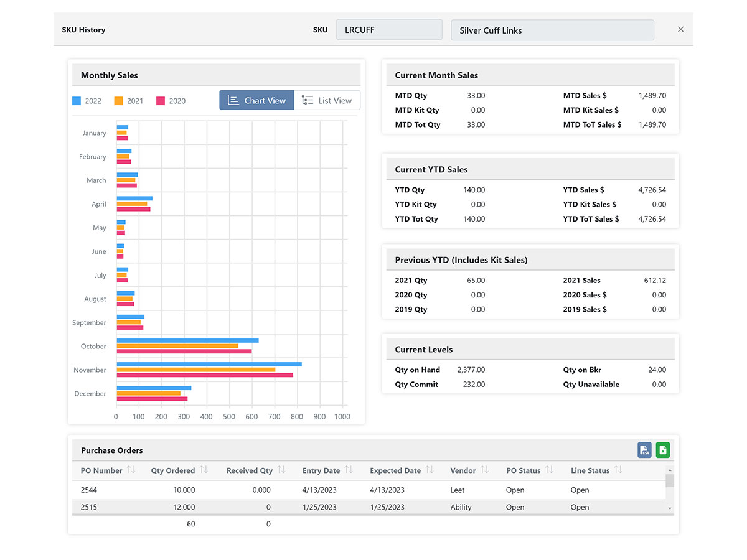Click the blue 2022 color swatch
Viewport: 747px width, 560px height.
(77, 100)
